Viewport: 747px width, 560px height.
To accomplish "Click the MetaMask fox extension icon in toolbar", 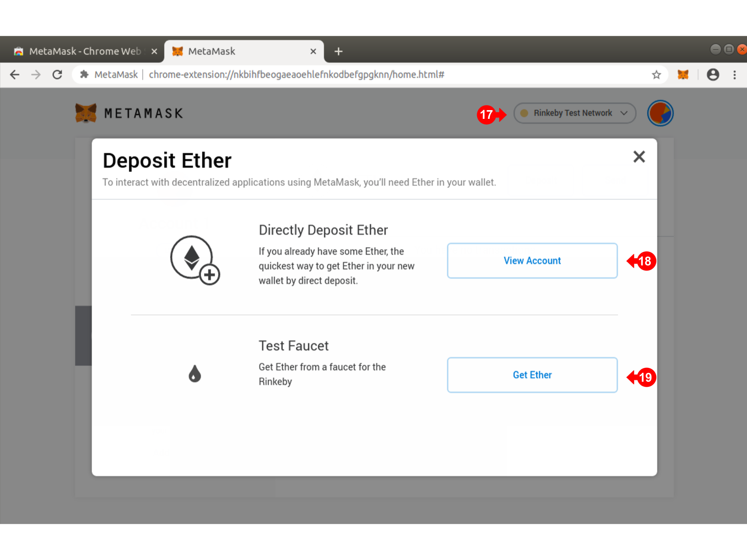I will pyautogui.click(x=683, y=75).
